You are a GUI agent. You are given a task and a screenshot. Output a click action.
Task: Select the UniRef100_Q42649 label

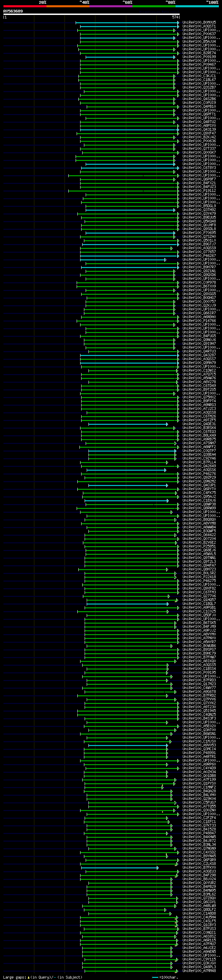click(x=199, y=466)
